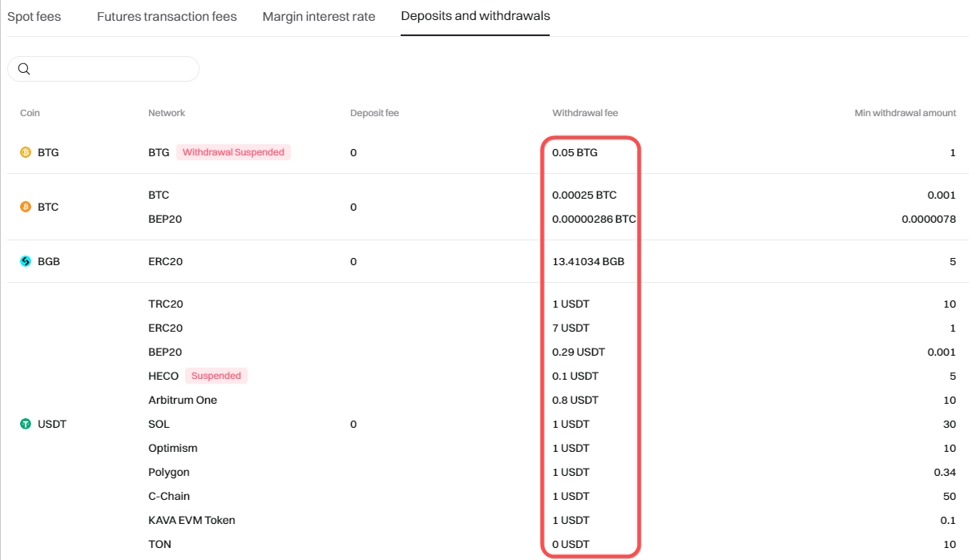
Task: Click the search magnifier icon
Action: (24, 69)
